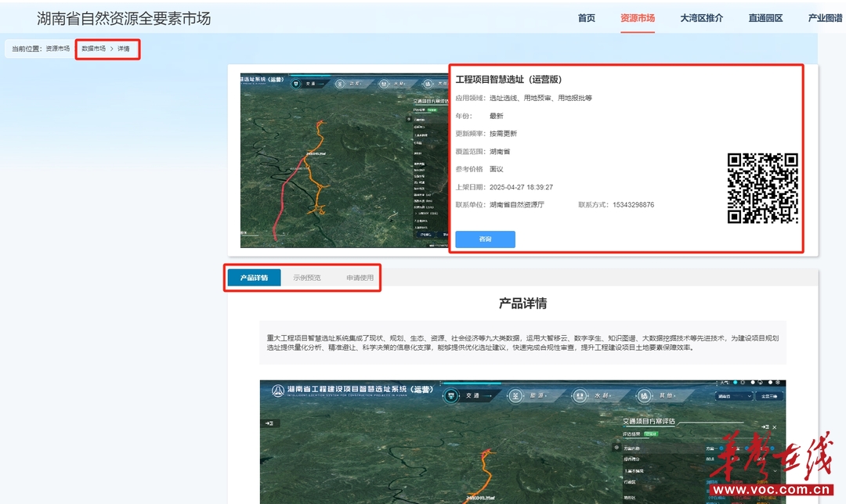This screenshot has width=846, height=504.
Task: Click the system logo in large detail image
Action: pos(277,391)
